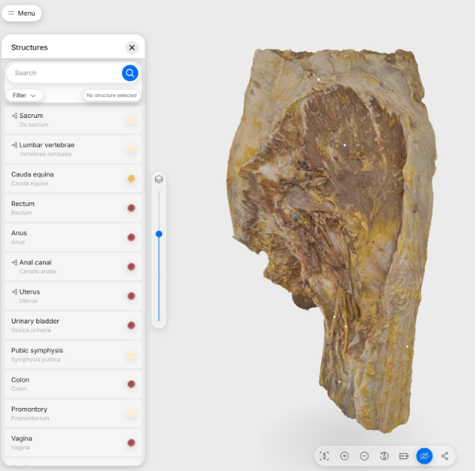The width and height of the screenshot is (476, 471).
Task: Click the reset view icon in bottom toolbar
Action: (x=325, y=456)
